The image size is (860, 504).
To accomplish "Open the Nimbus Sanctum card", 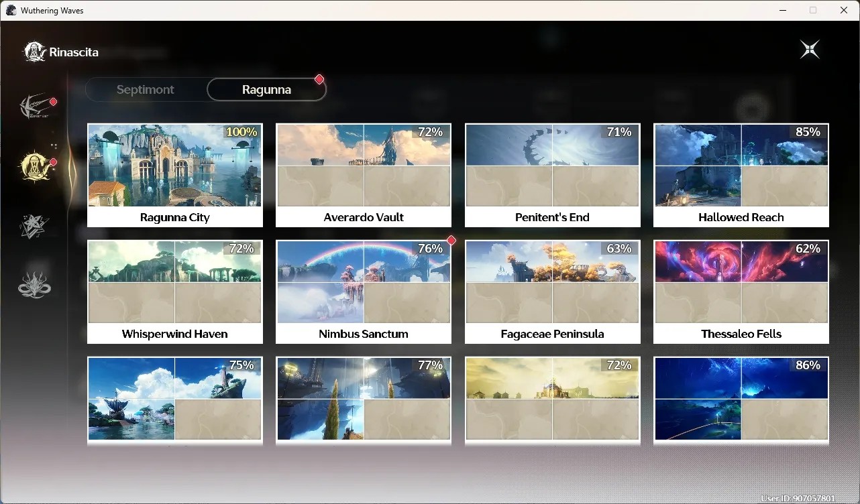I will 364,292.
